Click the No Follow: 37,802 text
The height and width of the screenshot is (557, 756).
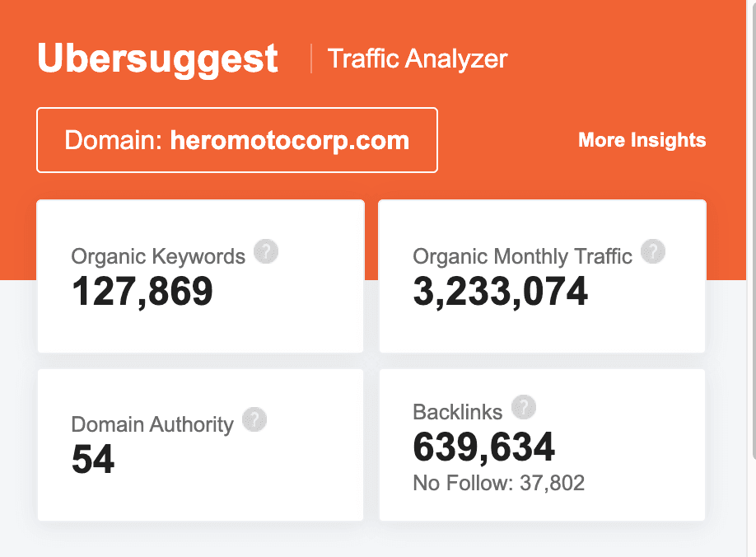[498, 484]
